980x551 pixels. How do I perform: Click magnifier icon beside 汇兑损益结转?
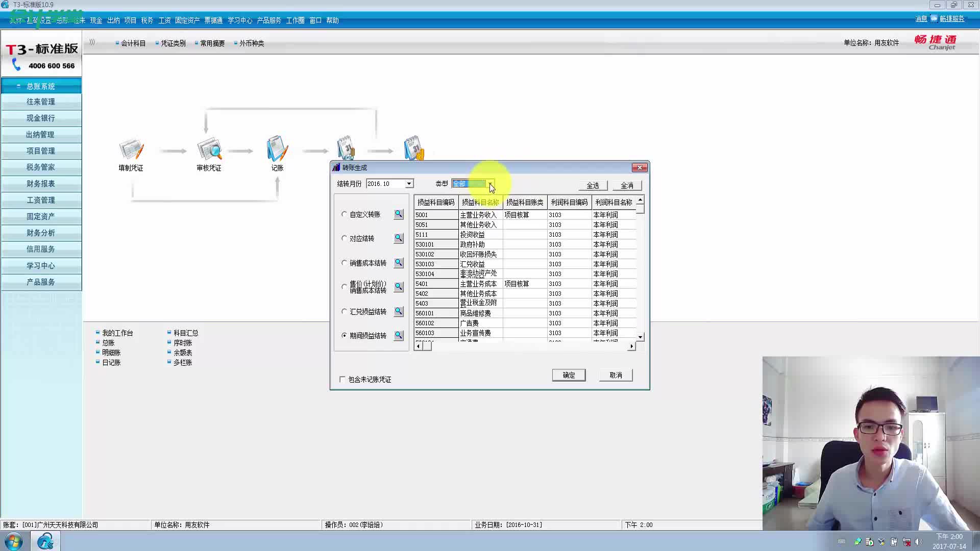399,311
